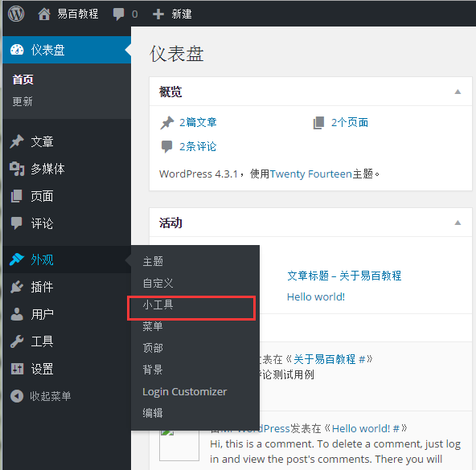Open the Hello world! post link
The height and width of the screenshot is (470, 476).
316,296
